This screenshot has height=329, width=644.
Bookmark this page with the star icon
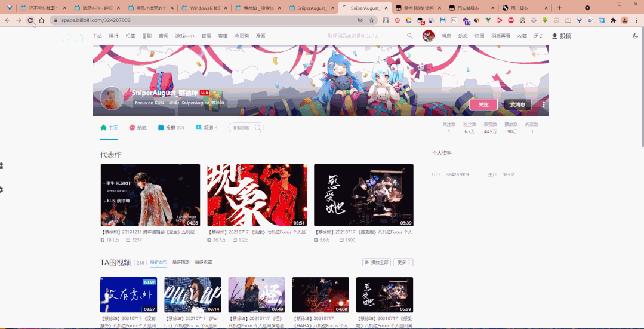tap(372, 20)
